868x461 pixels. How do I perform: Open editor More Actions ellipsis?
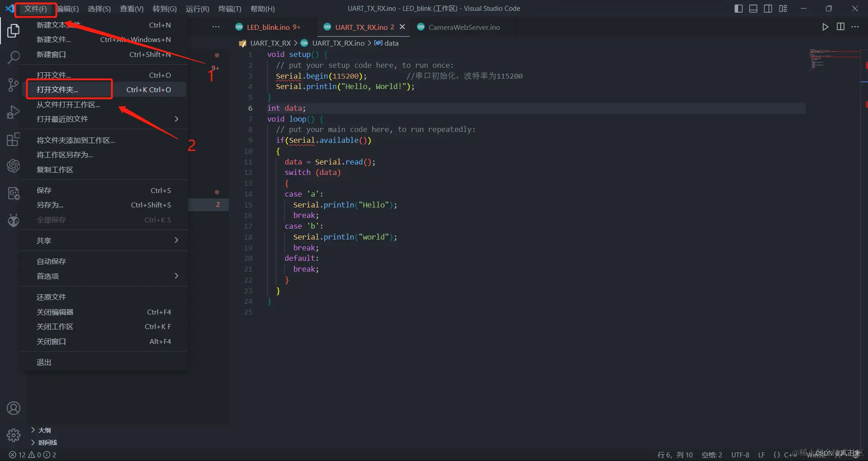pyautogui.click(x=855, y=27)
